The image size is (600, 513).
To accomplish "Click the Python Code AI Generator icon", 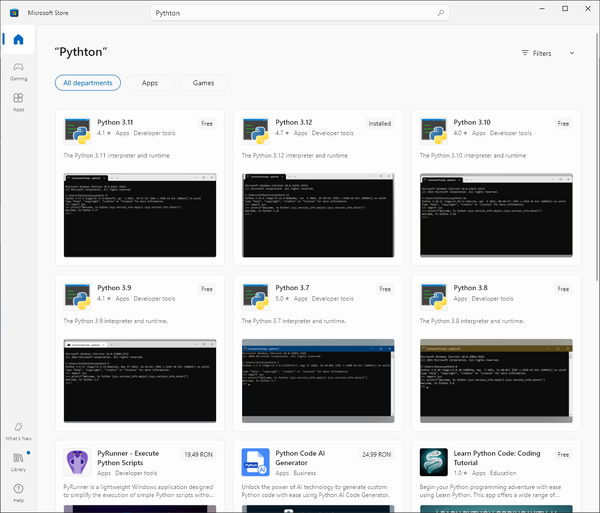I will pyautogui.click(x=256, y=462).
